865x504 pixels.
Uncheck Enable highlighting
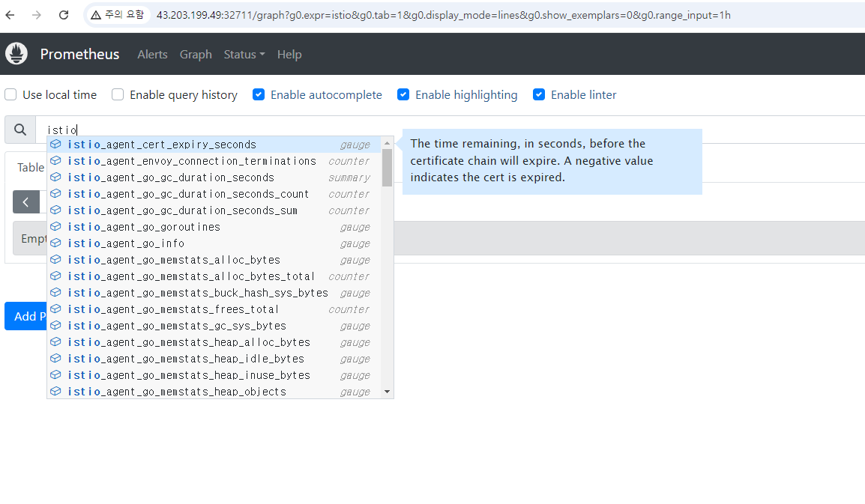pyautogui.click(x=403, y=95)
